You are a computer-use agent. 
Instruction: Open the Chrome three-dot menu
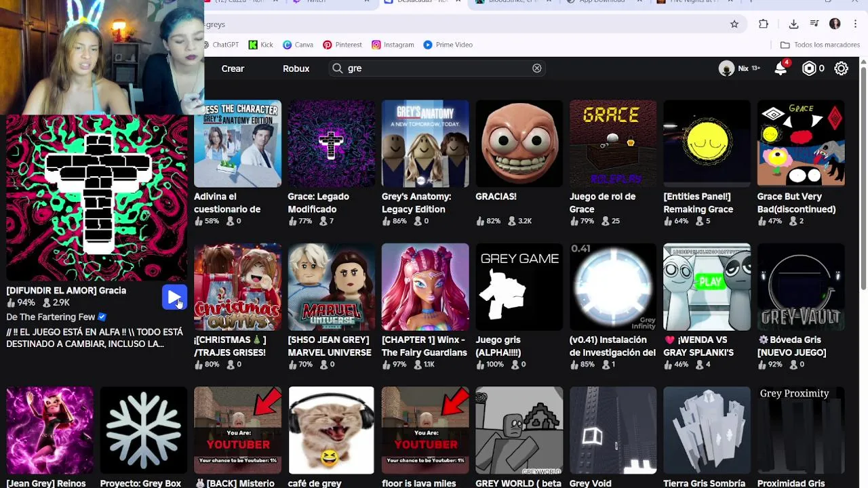[x=854, y=24]
